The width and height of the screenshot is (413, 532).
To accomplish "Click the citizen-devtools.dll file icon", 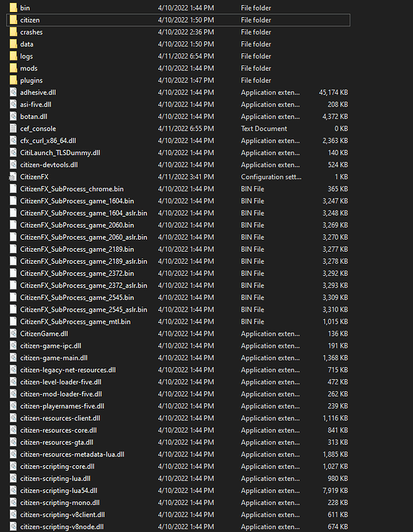I will [x=14, y=164].
